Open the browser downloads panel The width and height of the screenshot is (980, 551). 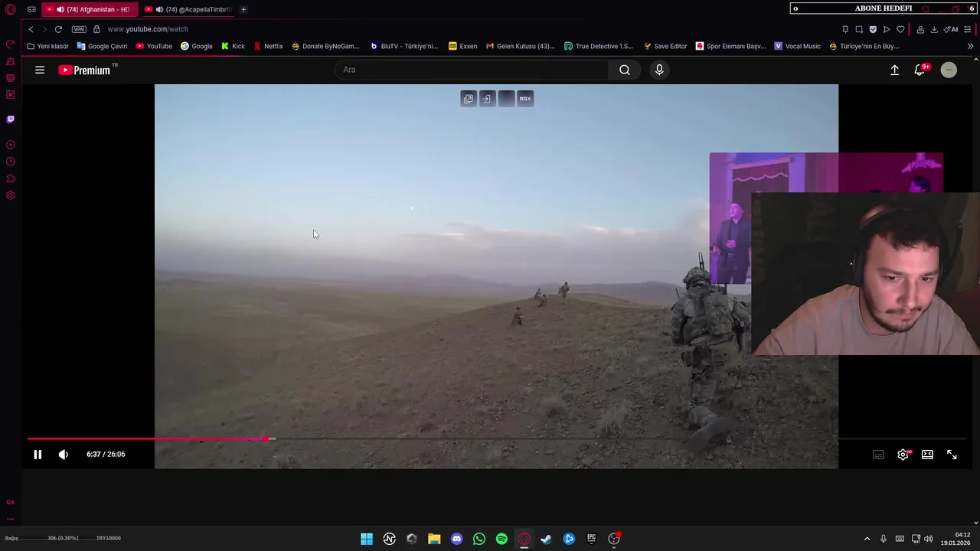(934, 29)
